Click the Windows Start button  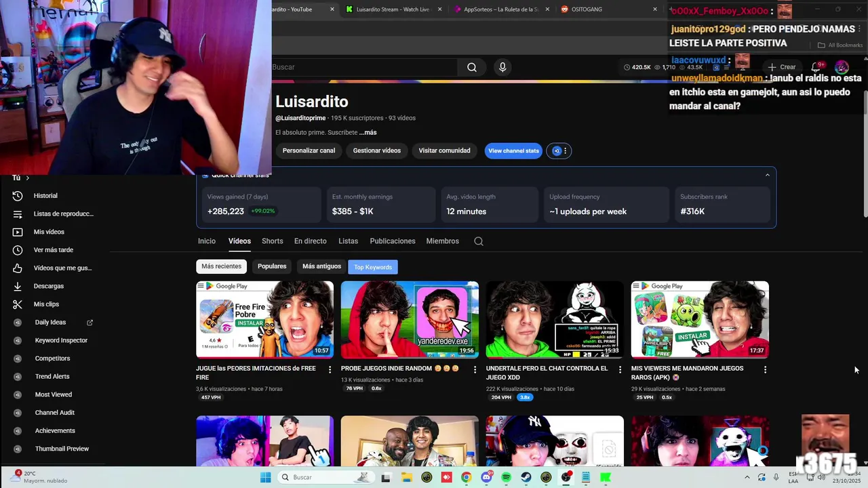(x=266, y=477)
